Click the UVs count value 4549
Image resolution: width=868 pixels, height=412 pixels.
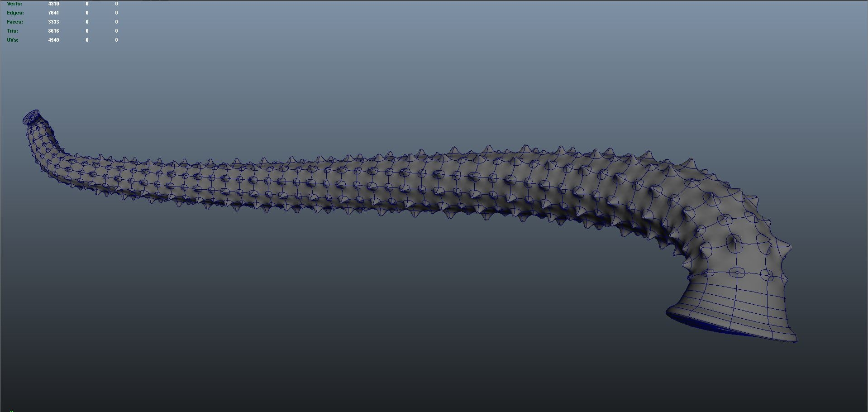(x=53, y=40)
